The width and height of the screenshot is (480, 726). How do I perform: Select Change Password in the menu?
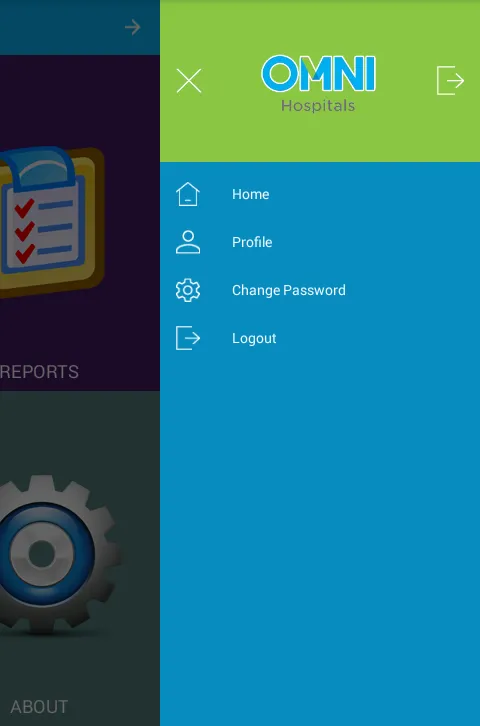click(x=289, y=290)
